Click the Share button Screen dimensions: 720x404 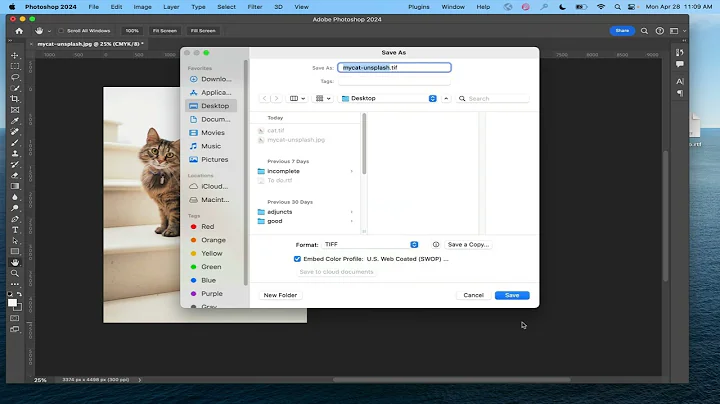pyautogui.click(x=622, y=31)
